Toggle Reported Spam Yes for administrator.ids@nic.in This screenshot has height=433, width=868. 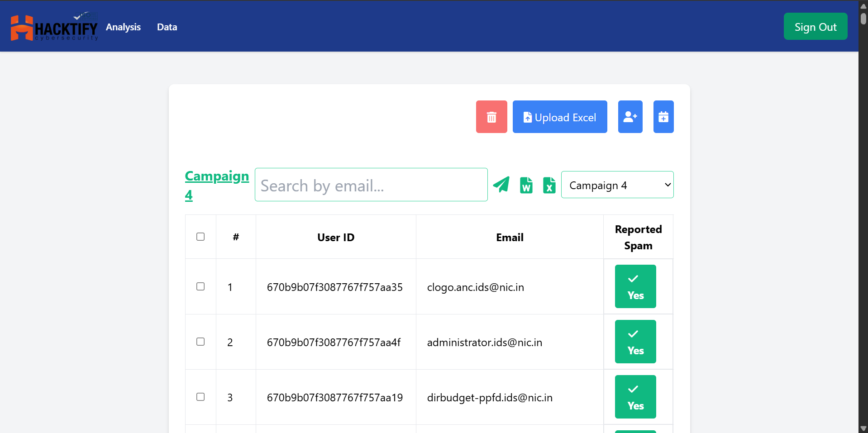(x=635, y=342)
